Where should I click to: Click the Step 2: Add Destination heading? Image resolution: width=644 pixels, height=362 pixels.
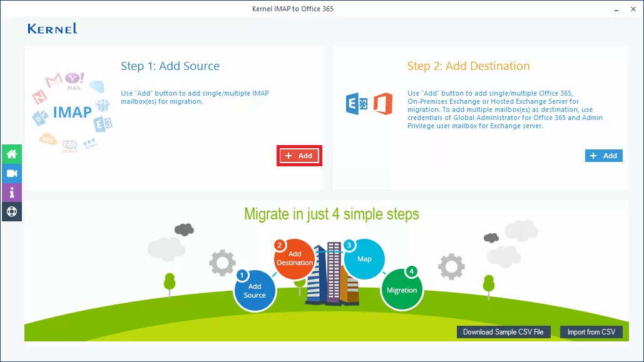click(468, 66)
